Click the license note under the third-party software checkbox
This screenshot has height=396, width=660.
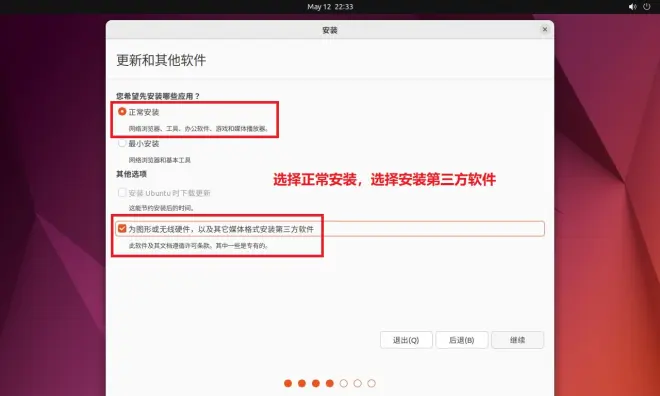[x=198, y=245]
